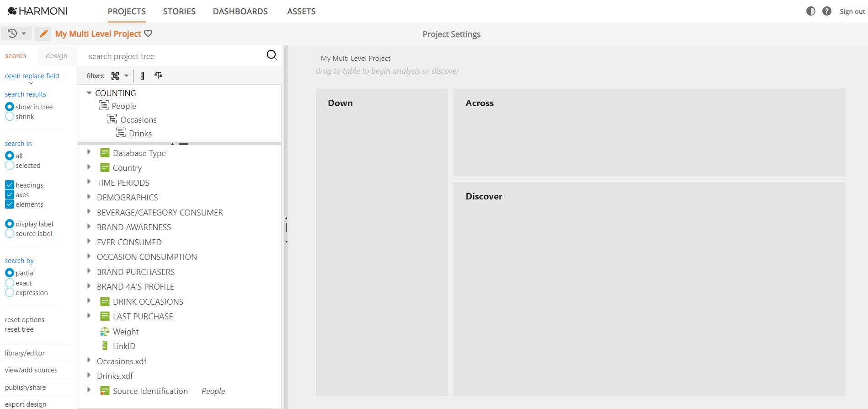Expand BRAND AWARENESS node

coord(89,226)
